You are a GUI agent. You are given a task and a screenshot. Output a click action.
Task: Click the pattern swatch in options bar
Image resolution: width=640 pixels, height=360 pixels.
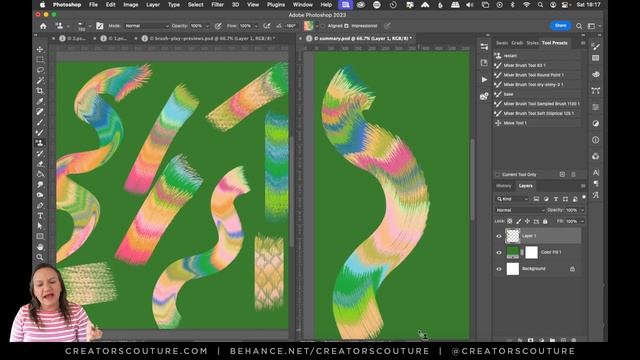coord(309,26)
